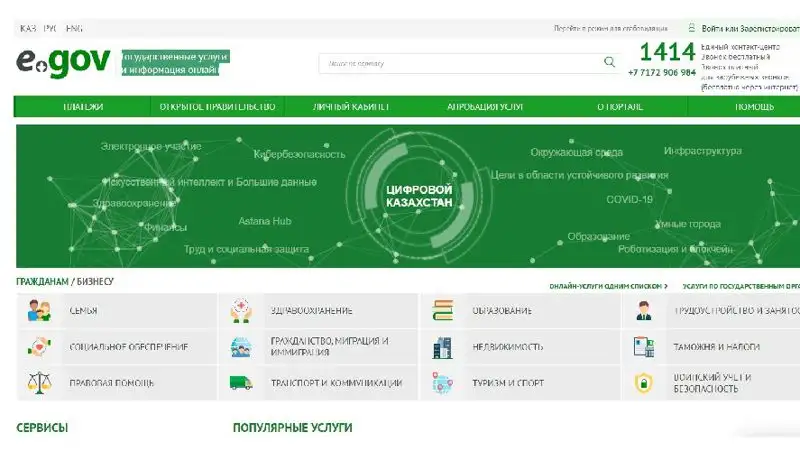Click the Здравоохранение medical icon

(241, 311)
